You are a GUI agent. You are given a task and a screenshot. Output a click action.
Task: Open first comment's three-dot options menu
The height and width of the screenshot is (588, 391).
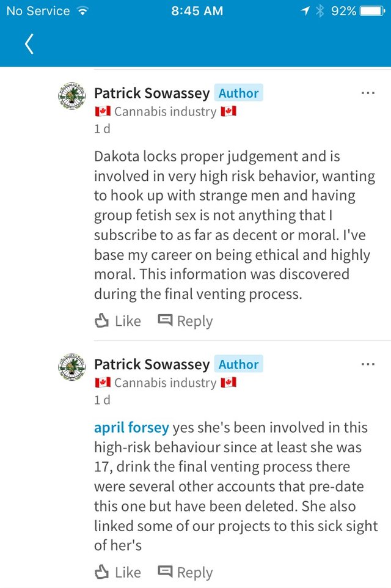pos(367,93)
